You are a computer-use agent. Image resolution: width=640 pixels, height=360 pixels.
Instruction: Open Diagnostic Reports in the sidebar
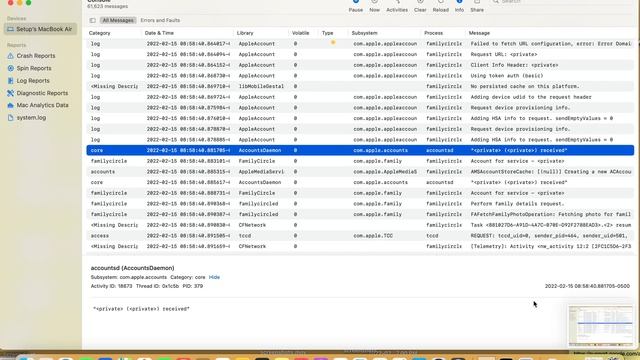click(42, 93)
